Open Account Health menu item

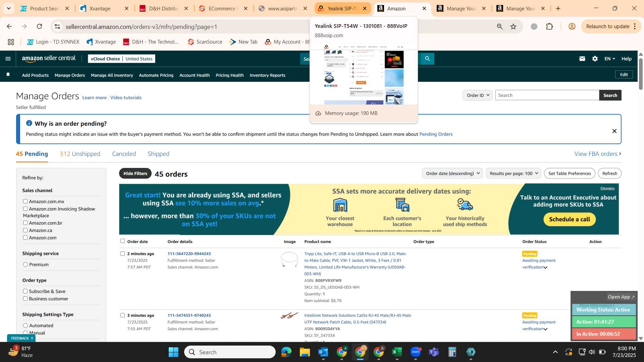click(195, 75)
